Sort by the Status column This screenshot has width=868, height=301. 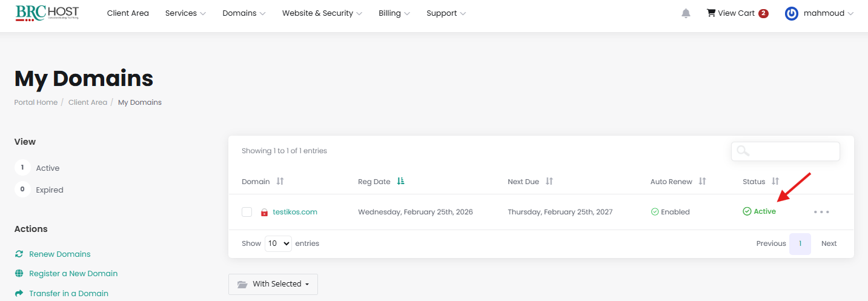[775, 182]
